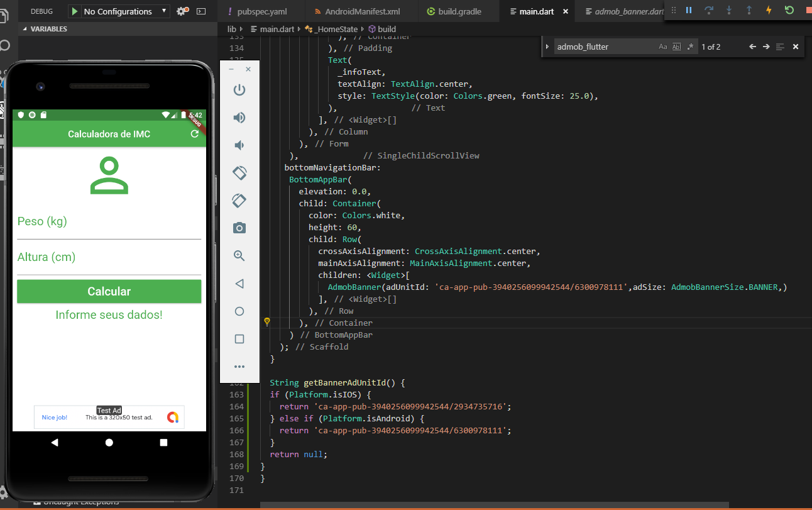Switch to the build.gradle tab

click(459, 11)
